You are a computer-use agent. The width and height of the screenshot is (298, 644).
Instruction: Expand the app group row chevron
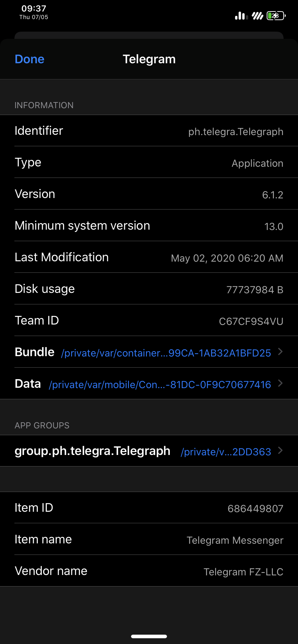281,451
